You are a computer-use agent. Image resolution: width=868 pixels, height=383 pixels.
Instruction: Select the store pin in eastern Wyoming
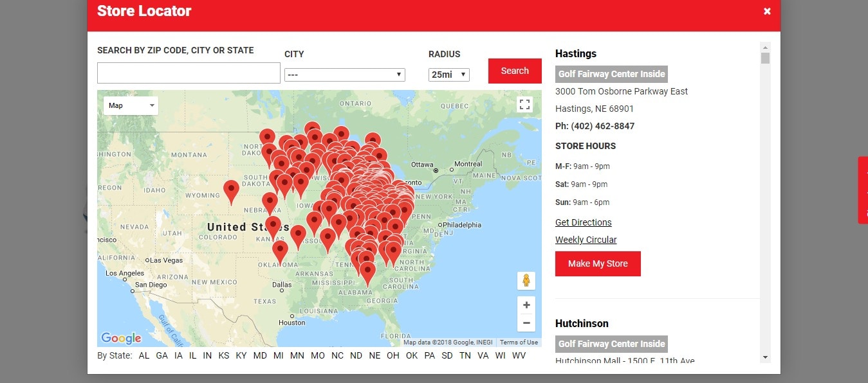point(231,191)
